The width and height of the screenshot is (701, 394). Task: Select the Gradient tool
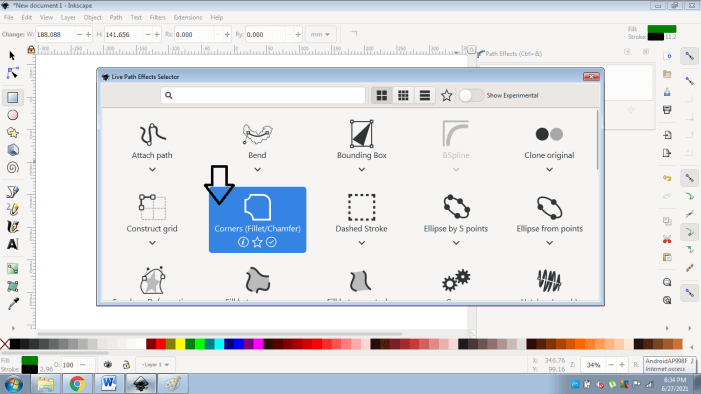point(13,269)
